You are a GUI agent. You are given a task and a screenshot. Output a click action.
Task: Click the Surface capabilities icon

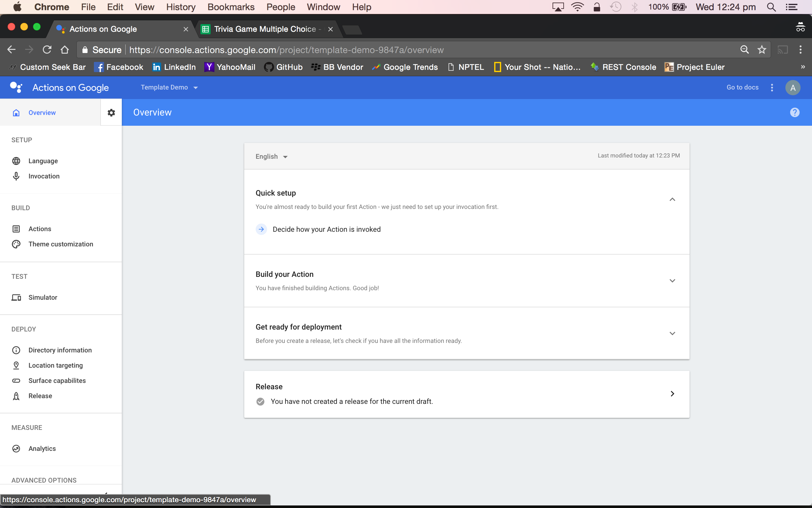(x=16, y=381)
